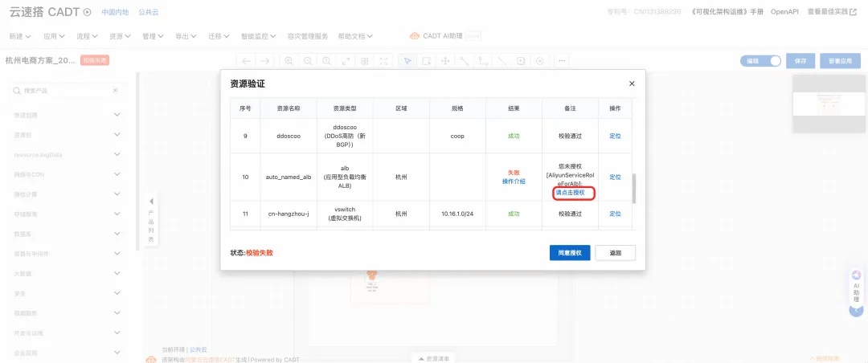Image resolution: width=868 pixels, height=363 pixels.
Task: Open the 资源 menu
Action: pyautogui.click(x=120, y=36)
